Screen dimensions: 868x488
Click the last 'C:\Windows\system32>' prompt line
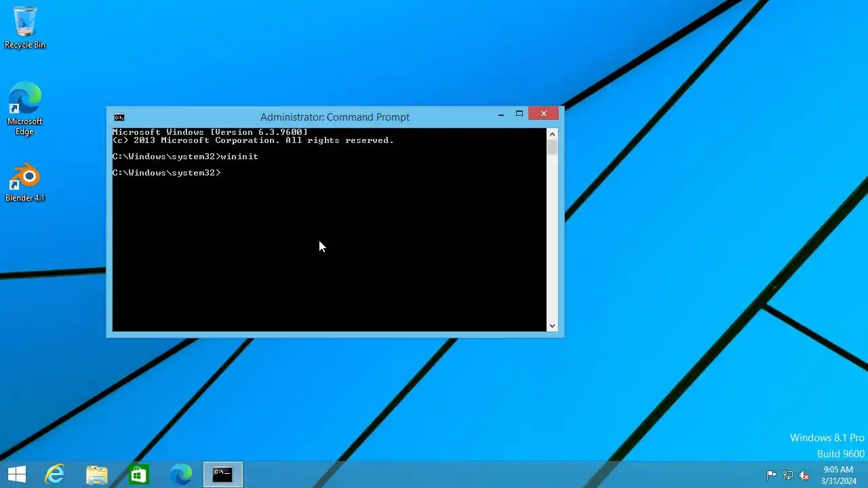coord(167,173)
